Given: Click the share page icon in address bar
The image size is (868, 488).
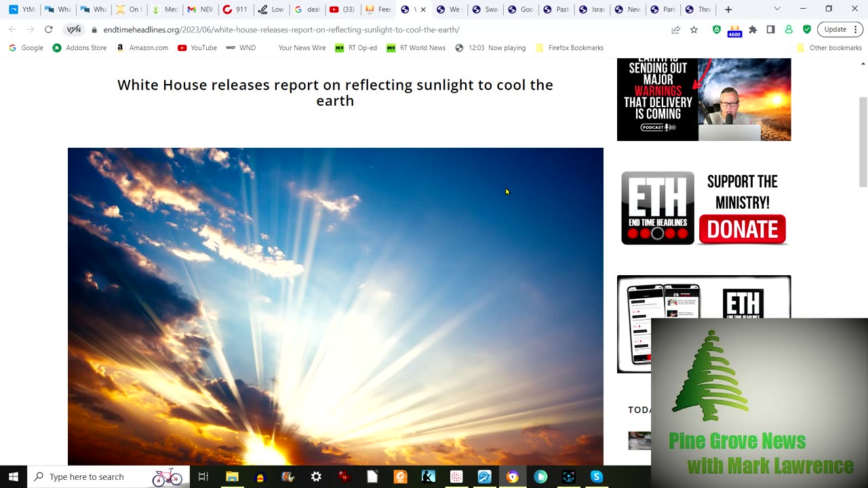Looking at the screenshot, I should tap(676, 30).
